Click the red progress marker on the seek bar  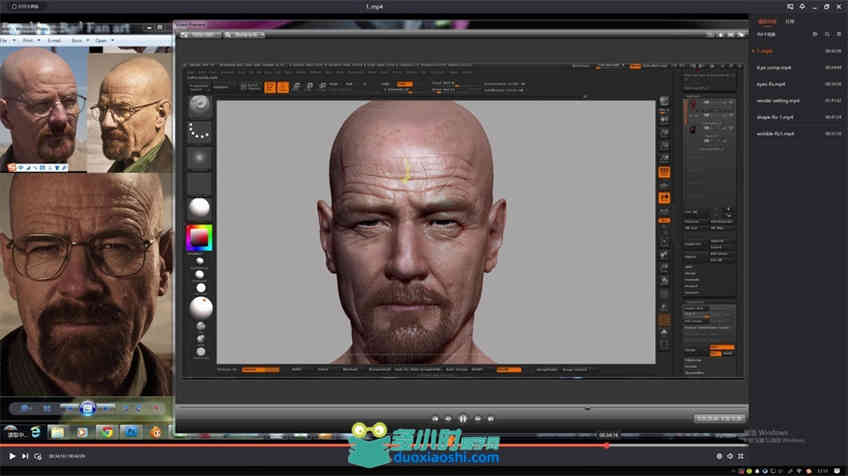coord(606,446)
